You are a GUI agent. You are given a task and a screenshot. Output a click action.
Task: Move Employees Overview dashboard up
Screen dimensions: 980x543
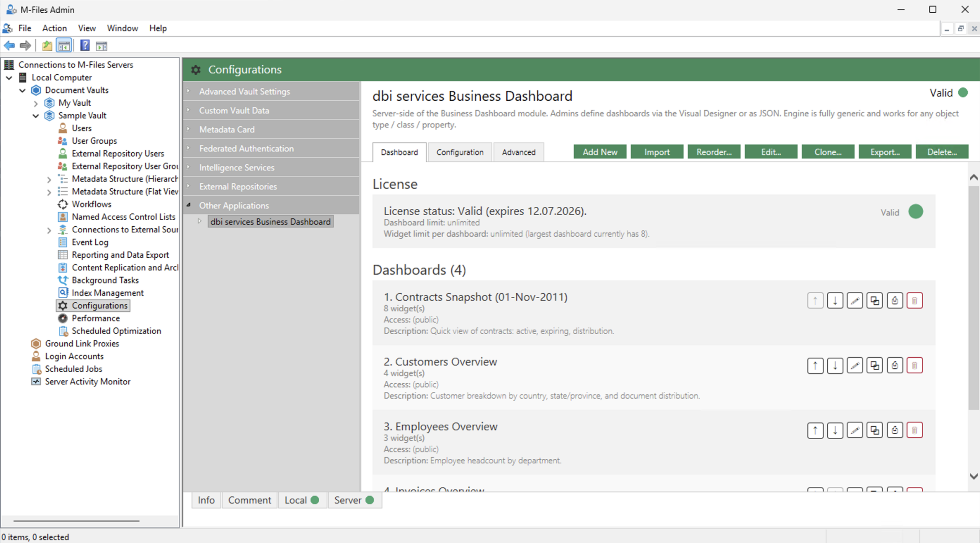tap(815, 430)
